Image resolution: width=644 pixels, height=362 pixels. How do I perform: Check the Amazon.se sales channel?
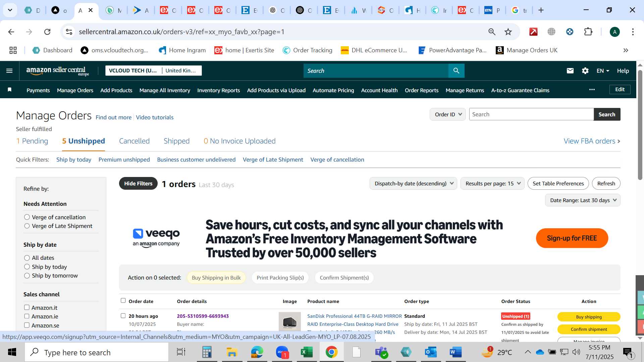27,325
